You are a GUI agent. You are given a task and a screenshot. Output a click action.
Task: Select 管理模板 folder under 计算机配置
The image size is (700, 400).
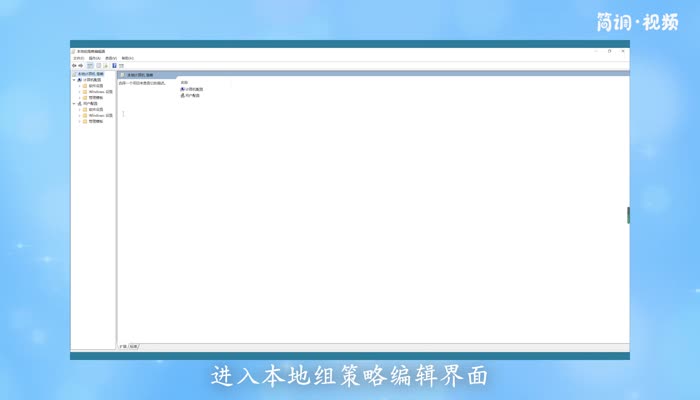click(x=95, y=97)
